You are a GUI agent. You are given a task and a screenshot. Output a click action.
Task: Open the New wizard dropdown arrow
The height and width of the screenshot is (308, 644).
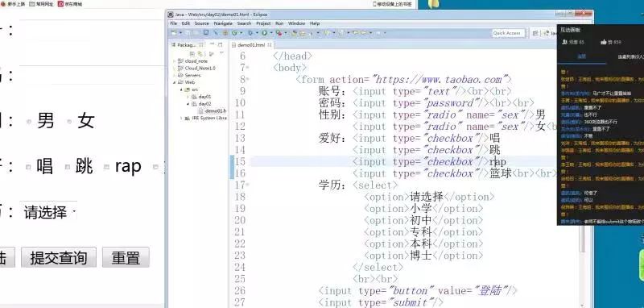(180, 33)
